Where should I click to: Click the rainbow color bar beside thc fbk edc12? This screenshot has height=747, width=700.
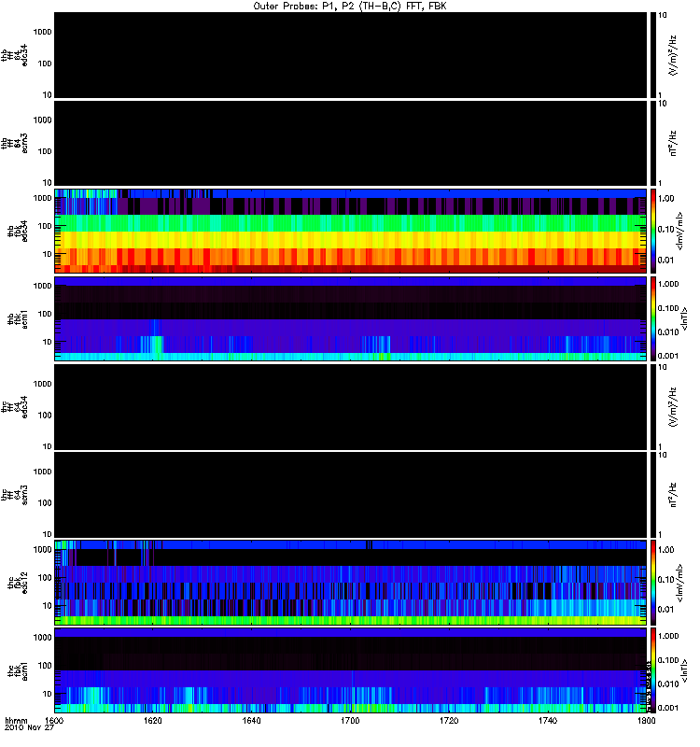click(652, 582)
